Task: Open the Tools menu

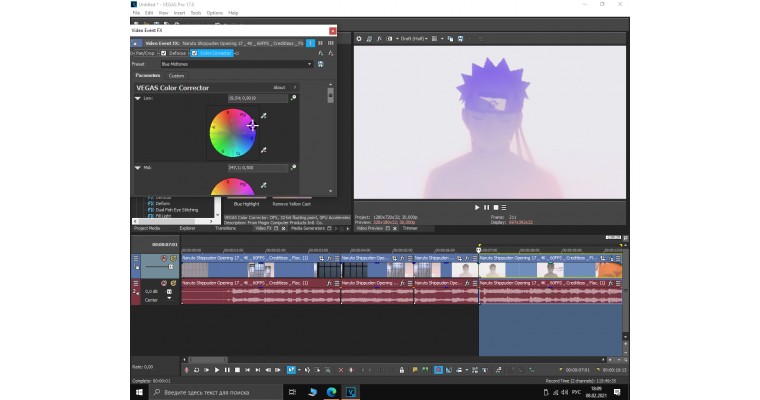Action: coord(196,13)
